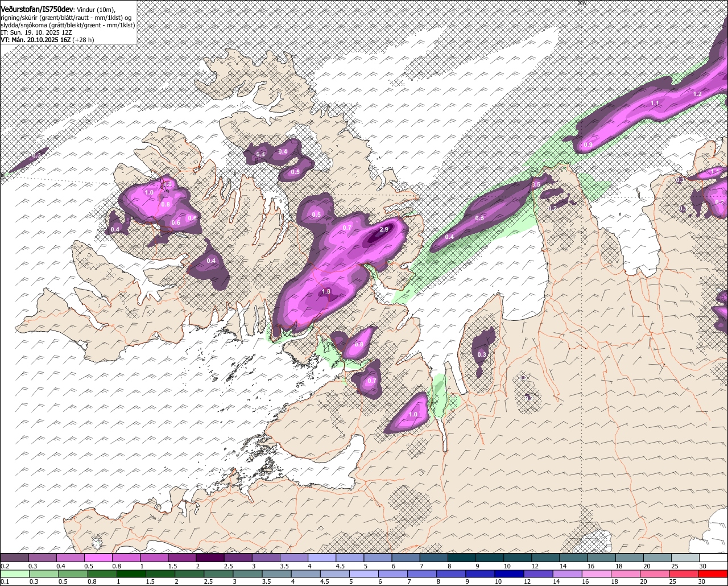Pick the bright red swatch labeled 30 in lower legend

pyautogui.click(x=713, y=573)
